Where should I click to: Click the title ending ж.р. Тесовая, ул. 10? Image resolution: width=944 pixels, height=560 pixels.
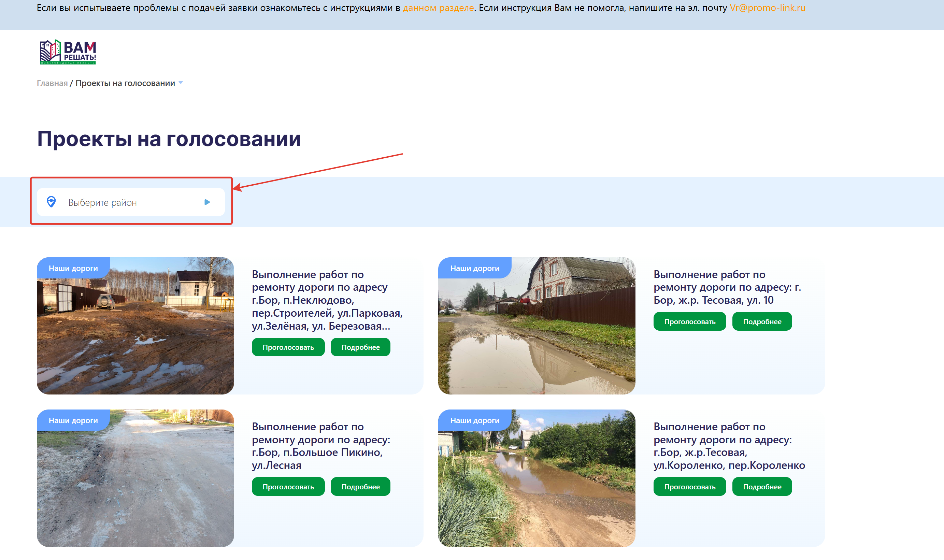click(727, 288)
